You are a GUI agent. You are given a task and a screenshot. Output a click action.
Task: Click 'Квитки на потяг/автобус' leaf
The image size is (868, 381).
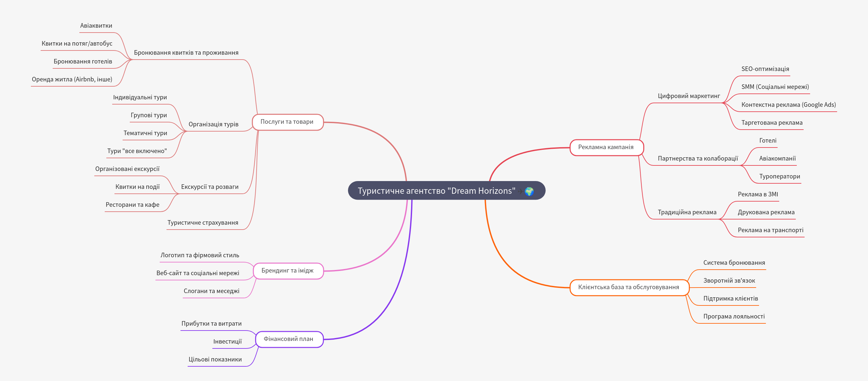pyautogui.click(x=77, y=44)
